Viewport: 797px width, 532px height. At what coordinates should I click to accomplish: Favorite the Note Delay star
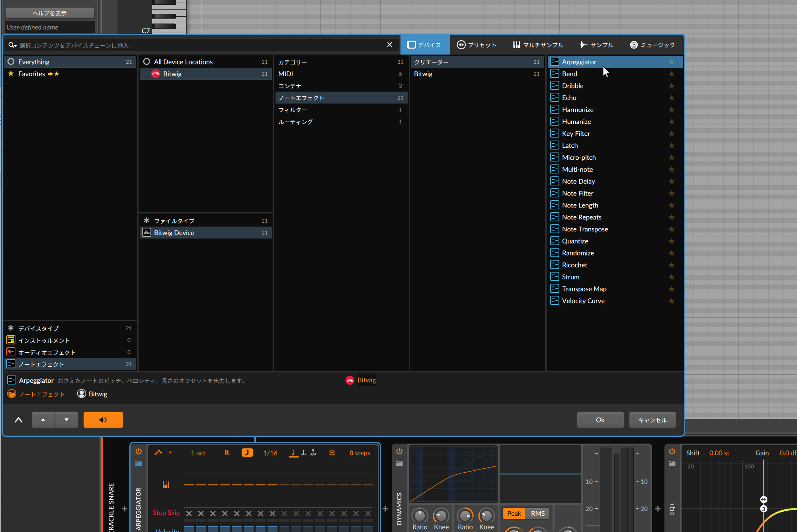672,181
